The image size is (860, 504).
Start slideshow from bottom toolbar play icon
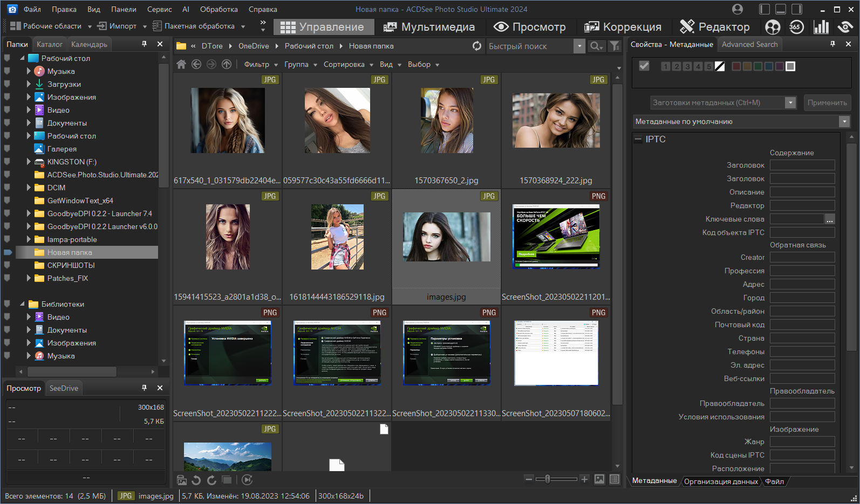click(247, 480)
